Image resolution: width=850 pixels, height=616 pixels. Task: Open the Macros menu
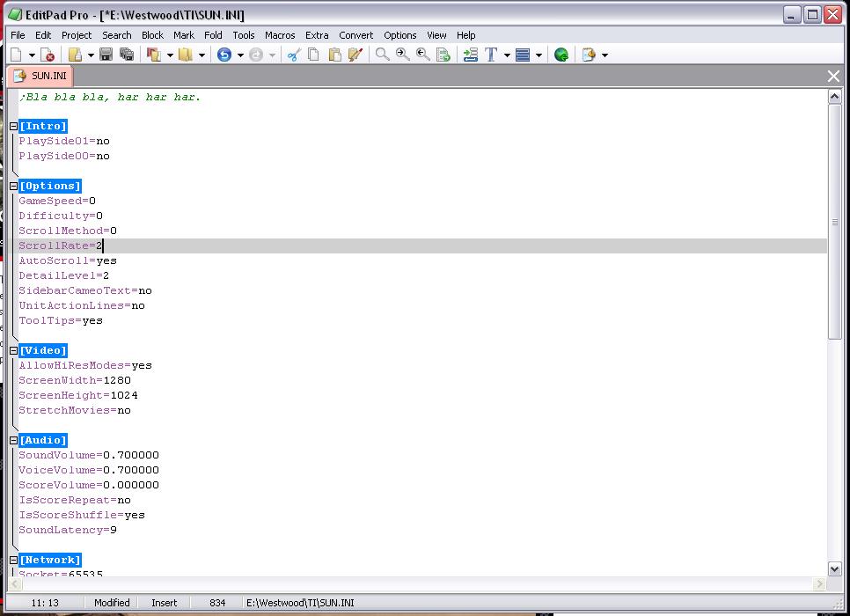(x=280, y=35)
